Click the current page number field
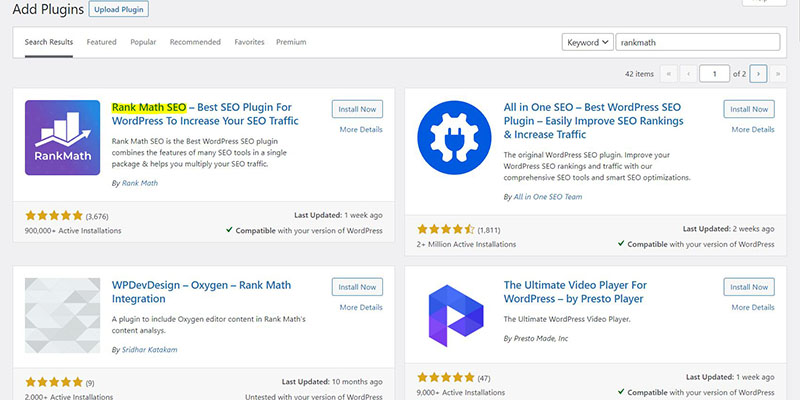This screenshot has height=400, width=800. pyautogui.click(x=714, y=74)
